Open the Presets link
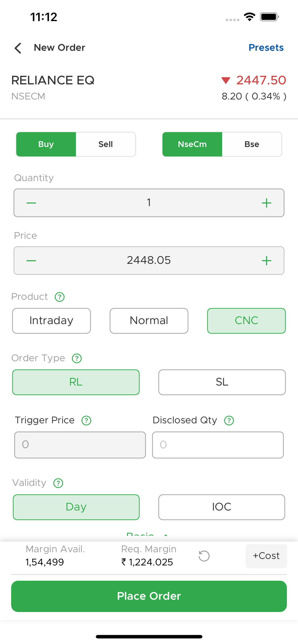 tap(266, 48)
